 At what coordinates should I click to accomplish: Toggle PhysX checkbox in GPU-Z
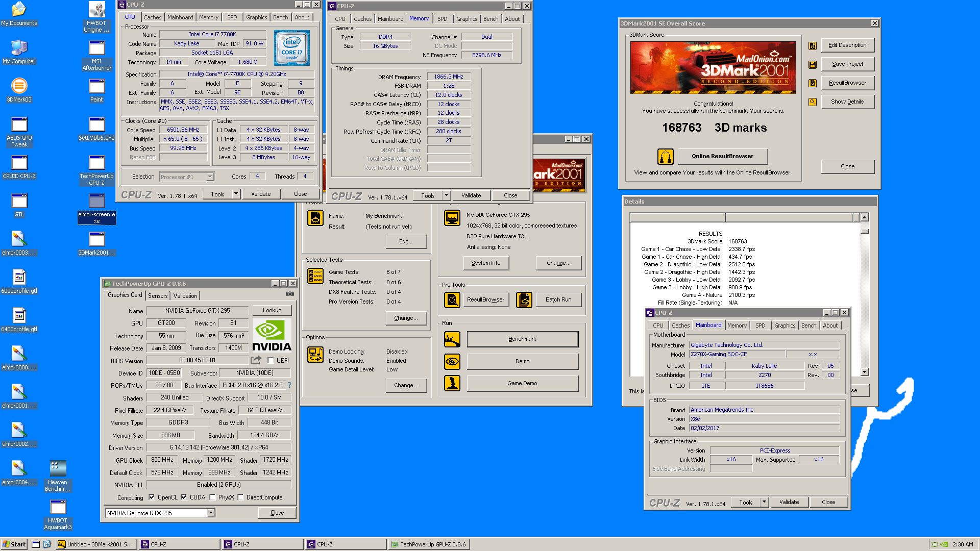(212, 497)
